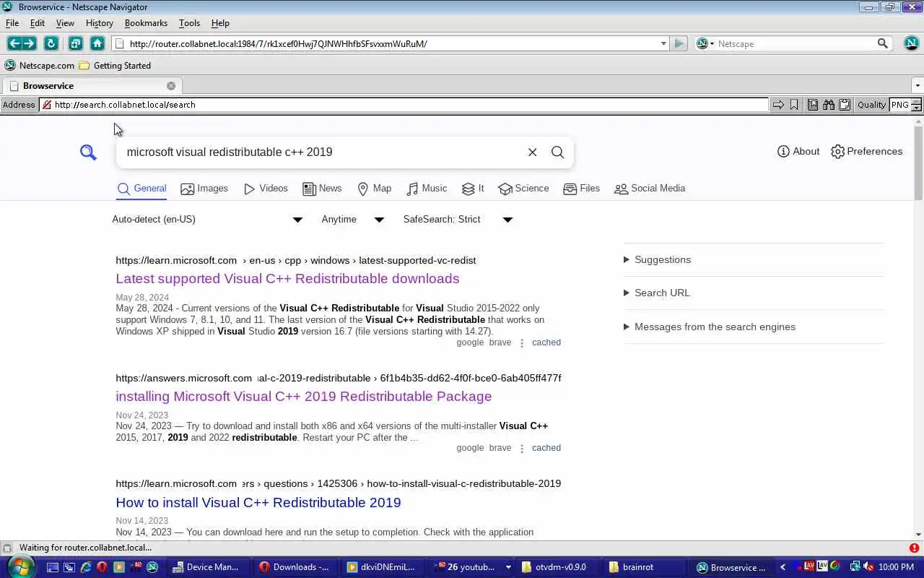Click the insecure connection icon in Address bar

pos(47,105)
